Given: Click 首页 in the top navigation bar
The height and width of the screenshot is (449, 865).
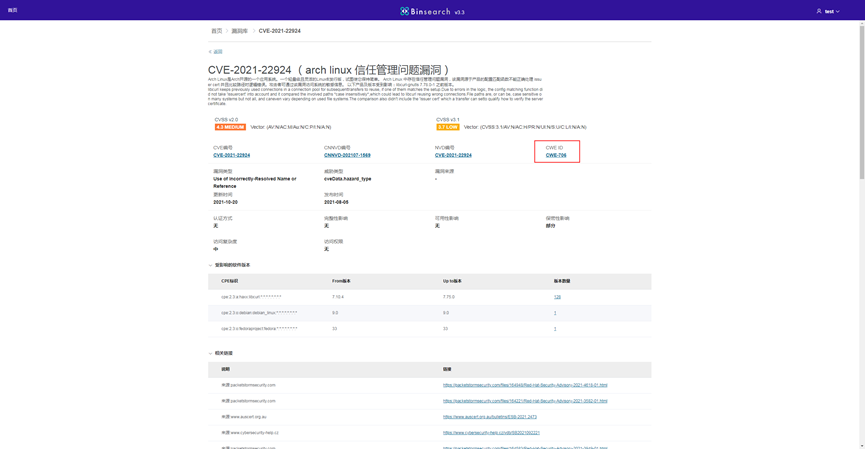Looking at the screenshot, I should click(13, 10).
